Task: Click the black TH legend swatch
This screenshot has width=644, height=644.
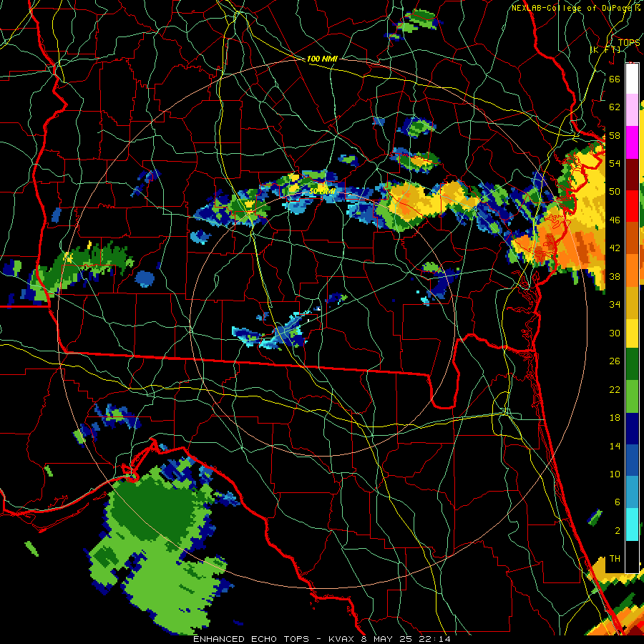Action: 632,557
